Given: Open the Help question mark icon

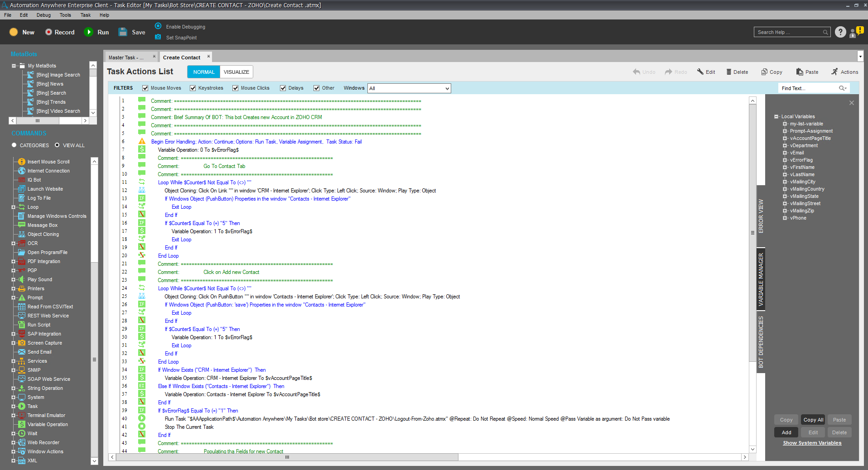Looking at the screenshot, I should pos(840,32).
